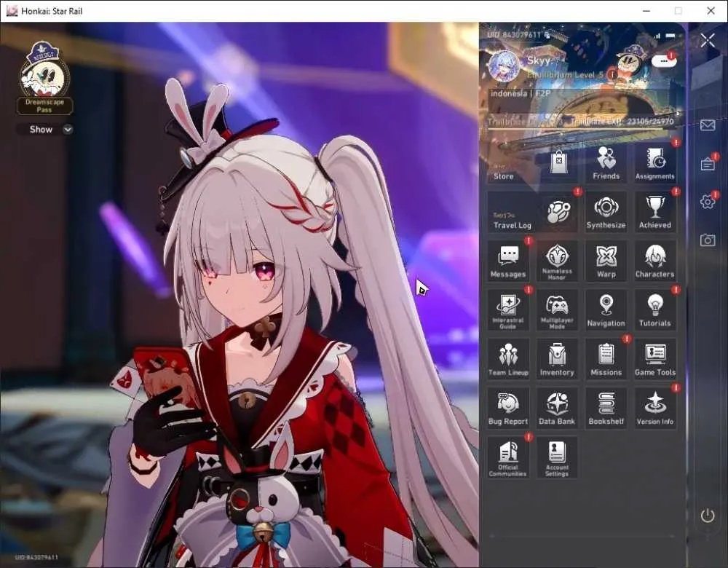Open Account Settings
This screenshot has width=728, height=568.
[557, 458]
